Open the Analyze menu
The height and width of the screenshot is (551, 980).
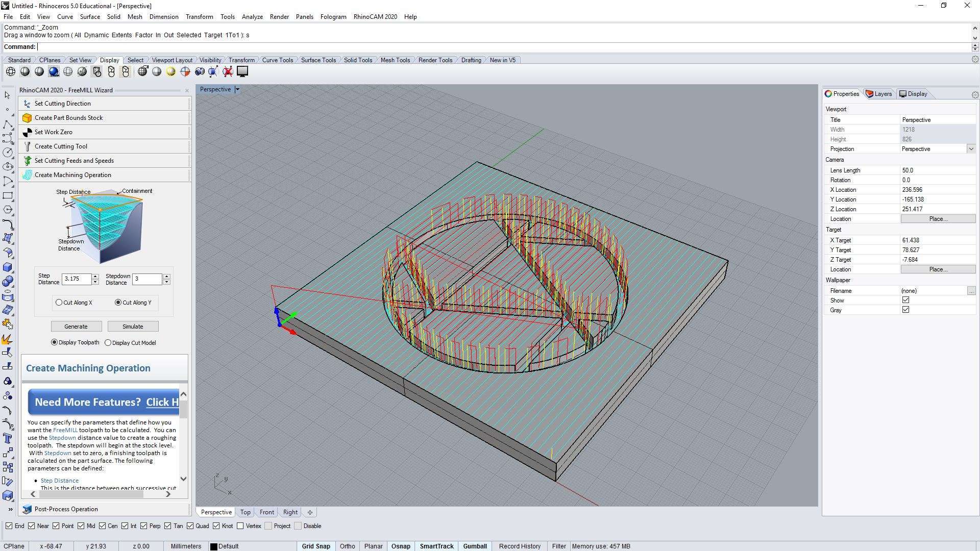pos(252,17)
